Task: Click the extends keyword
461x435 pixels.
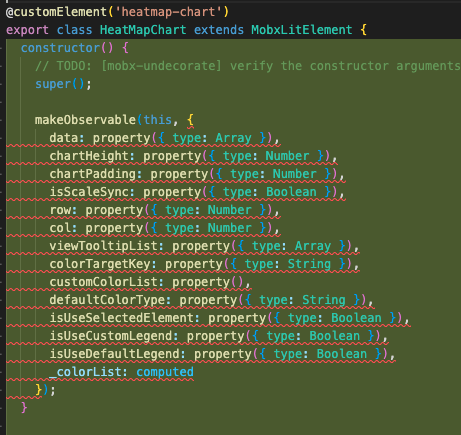Action: [219, 30]
